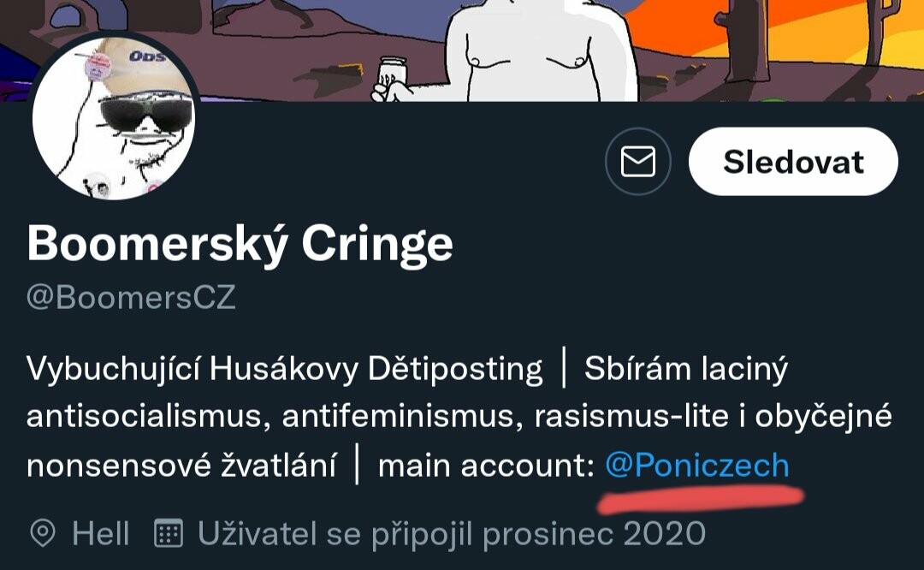This screenshot has height=570, width=924.
Task: Click the ODS logo on the avatar cap
Action: click(x=146, y=56)
